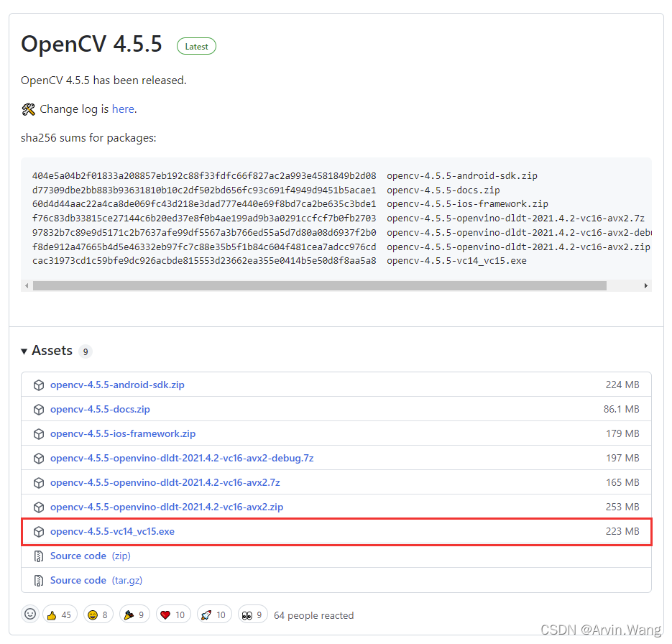Viewport: 672px width, 644px height.
Task: Click the '179 MB' size text
Action: pyautogui.click(x=622, y=433)
